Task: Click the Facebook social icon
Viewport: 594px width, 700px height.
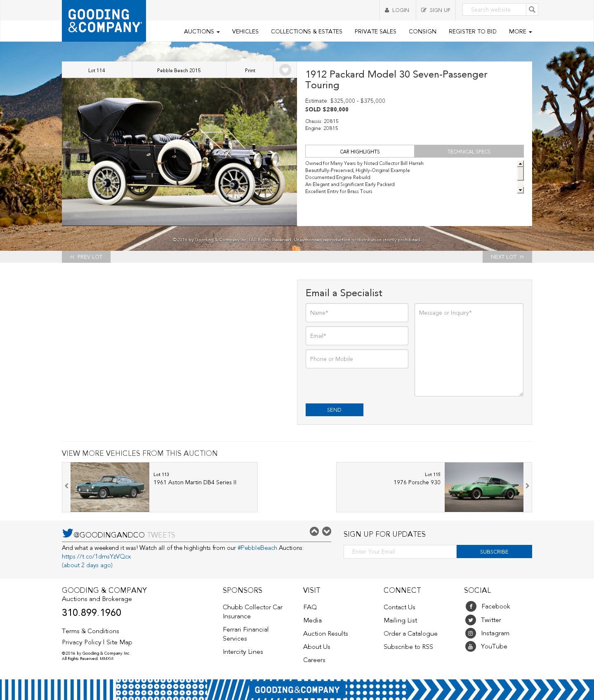Action: [x=471, y=606]
